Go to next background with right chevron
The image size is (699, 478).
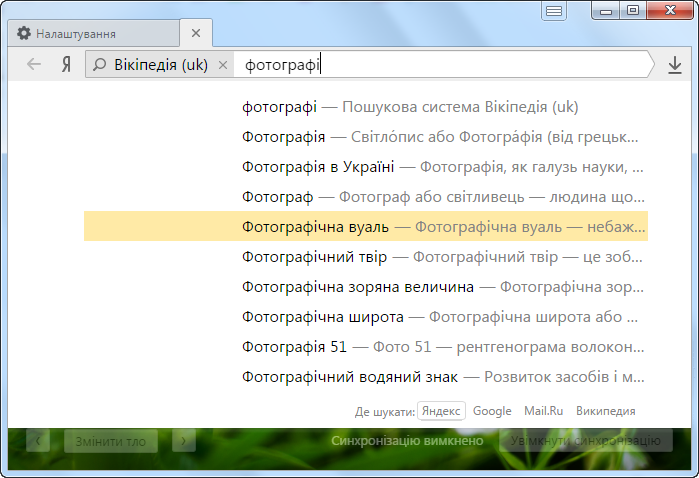click(x=184, y=441)
